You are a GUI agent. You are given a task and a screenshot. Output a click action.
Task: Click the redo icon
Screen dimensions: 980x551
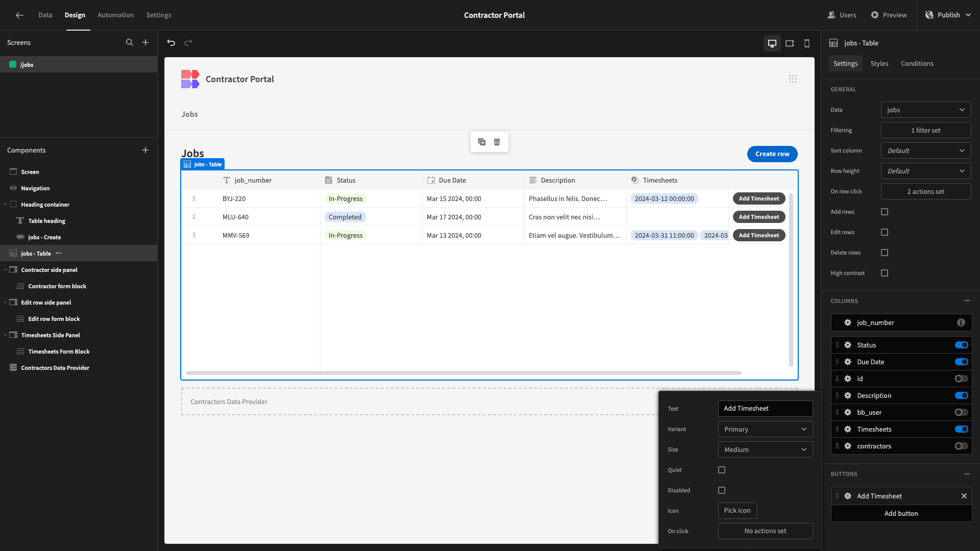point(188,43)
